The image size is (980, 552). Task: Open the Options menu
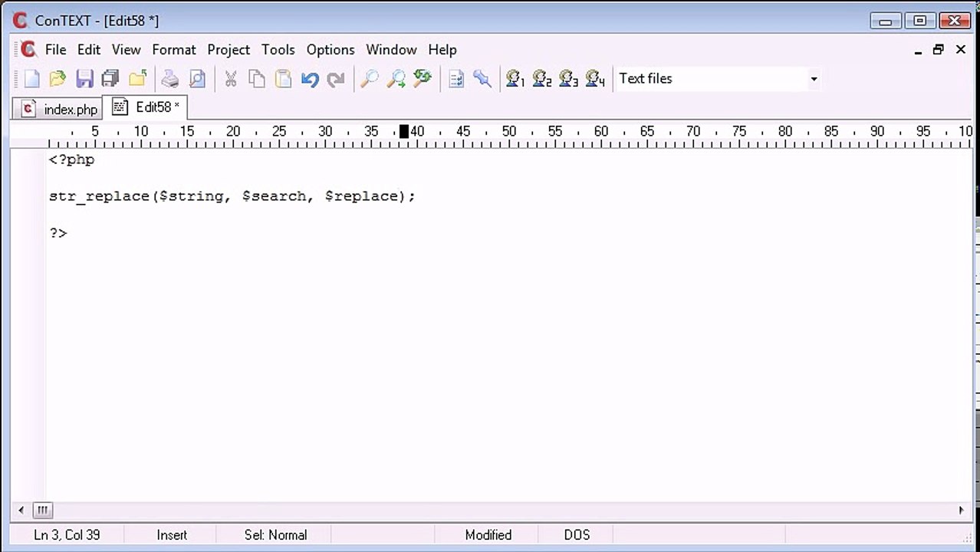[331, 49]
